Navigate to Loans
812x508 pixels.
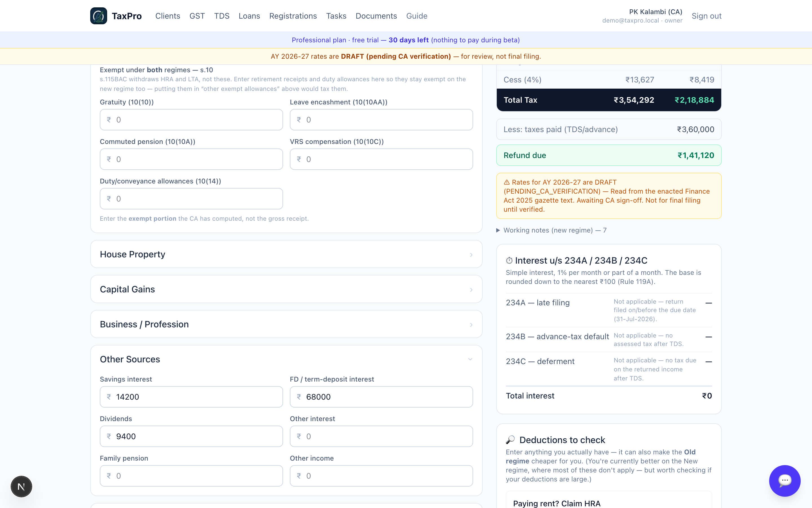[249, 16]
